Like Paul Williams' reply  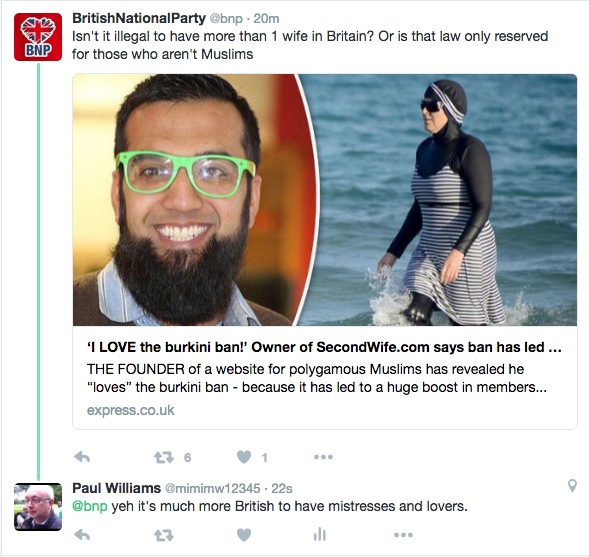click(244, 534)
